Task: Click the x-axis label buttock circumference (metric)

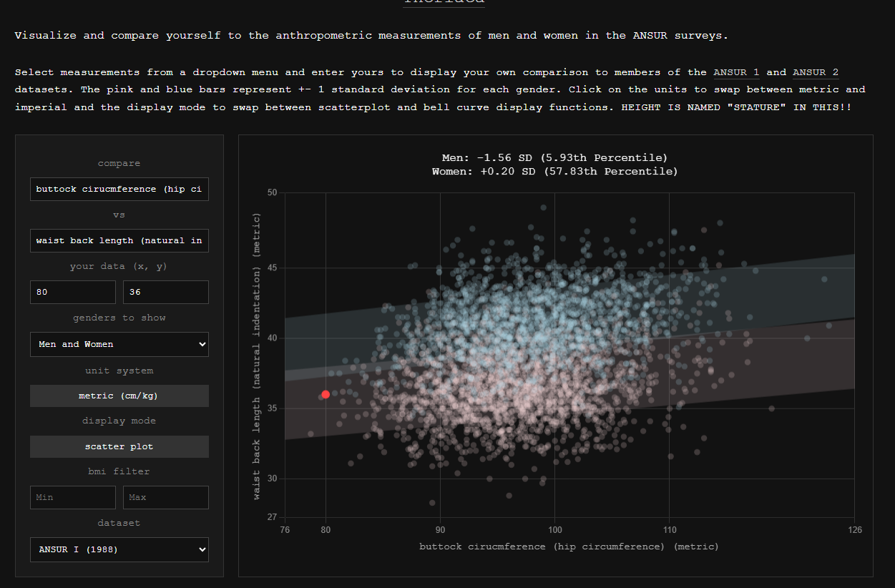Action: [569, 547]
